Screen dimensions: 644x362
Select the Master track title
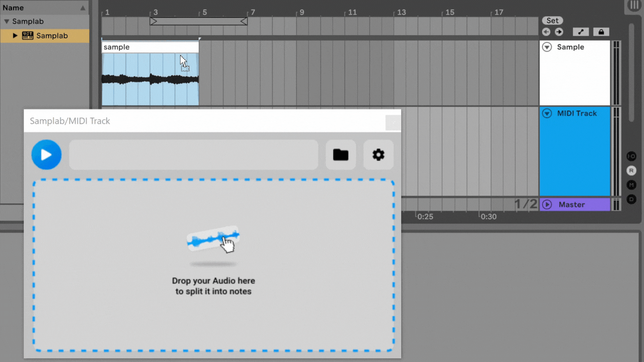(x=572, y=205)
